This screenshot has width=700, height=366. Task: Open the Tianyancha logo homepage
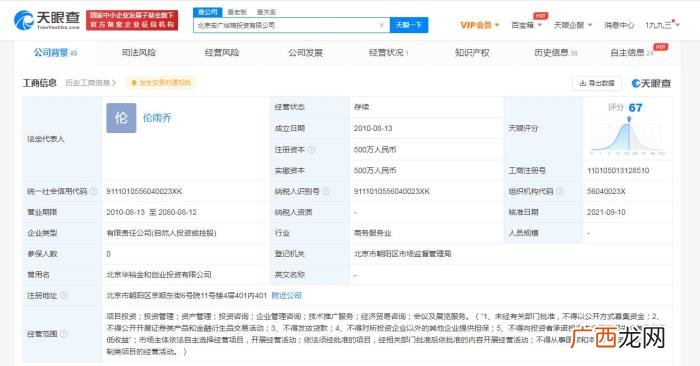click(x=46, y=20)
